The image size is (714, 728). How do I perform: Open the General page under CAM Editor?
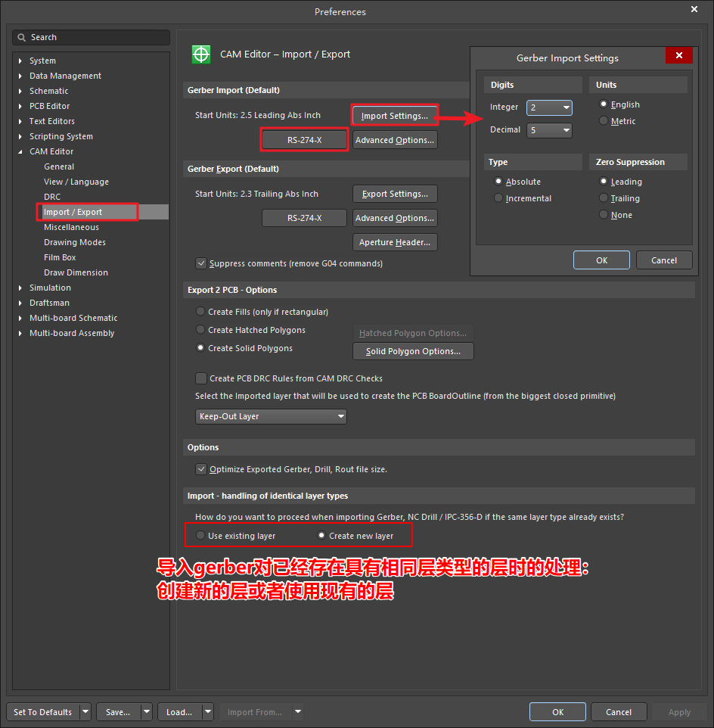pyautogui.click(x=59, y=166)
